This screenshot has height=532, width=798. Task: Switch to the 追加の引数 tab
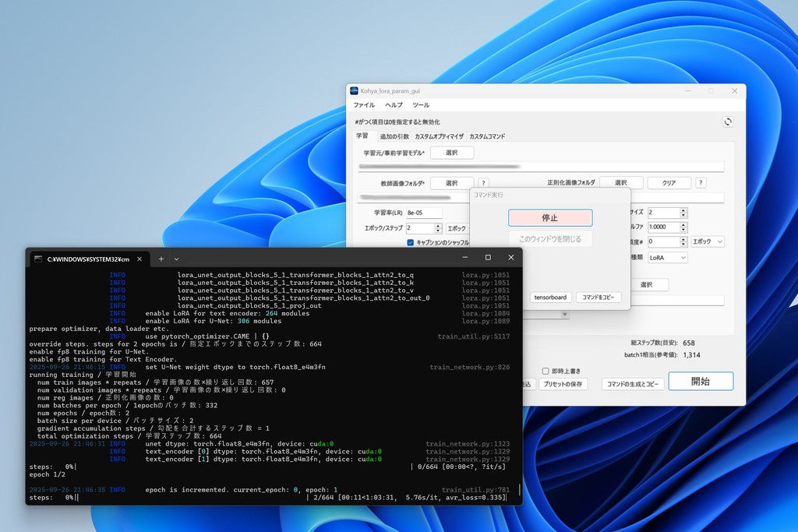pyautogui.click(x=394, y=136)
